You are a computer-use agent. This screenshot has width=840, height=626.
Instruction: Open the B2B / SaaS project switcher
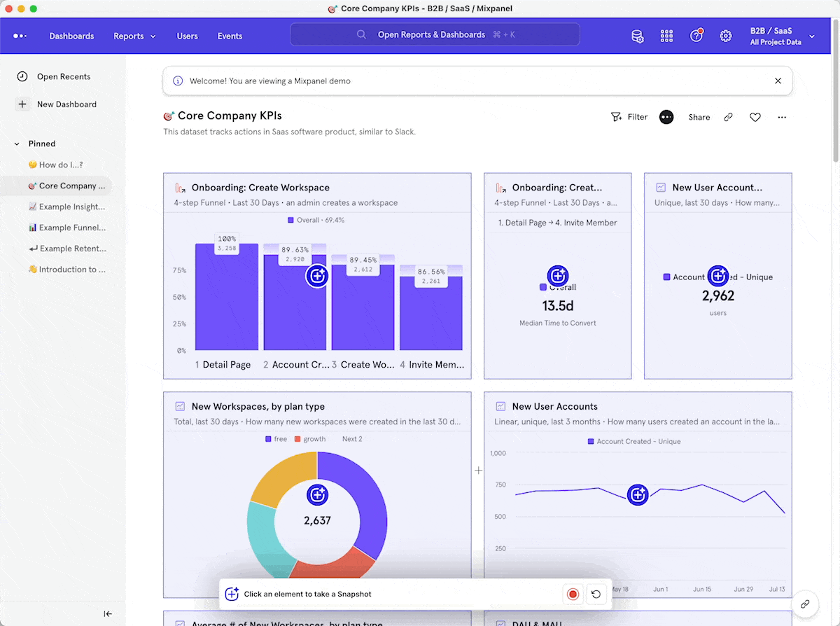click(783, 36)
